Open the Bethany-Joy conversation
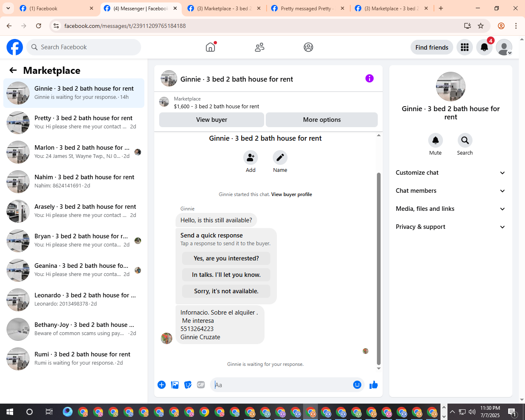The width and height of the screenshot is (525, 420). coord(74,329)
